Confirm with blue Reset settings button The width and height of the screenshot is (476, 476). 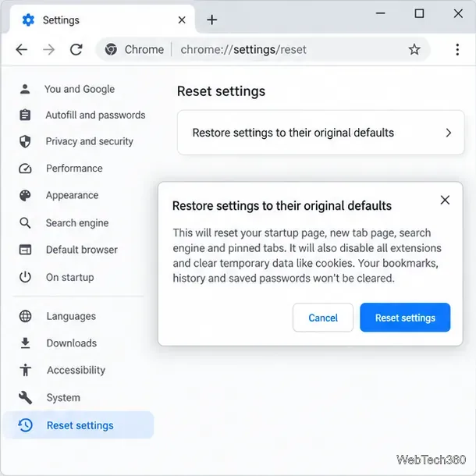pos(405,318)
